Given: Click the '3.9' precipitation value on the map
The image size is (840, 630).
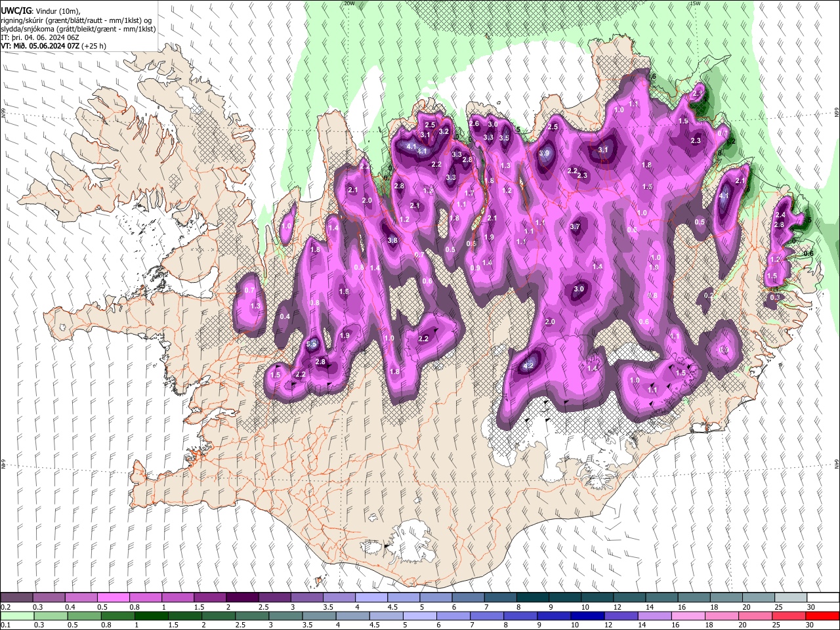Looking at the screenshot, I should coord(544,154).
